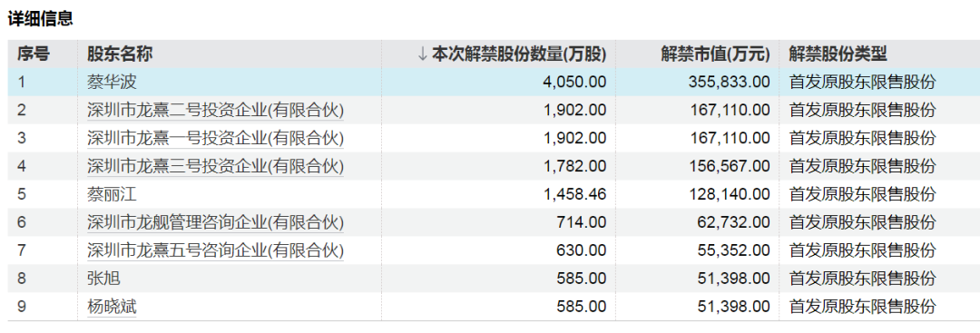Viewport: 980px width, 333px height.
Task: Click the 详细信息 section heading
Action: point(41,19)
